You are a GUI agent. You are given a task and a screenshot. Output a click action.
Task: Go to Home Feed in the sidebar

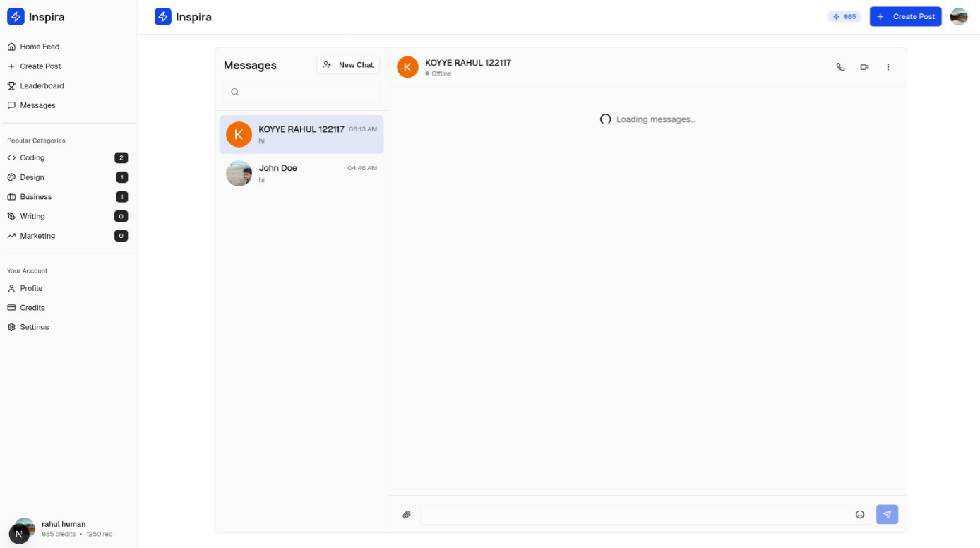coord(40,47)
